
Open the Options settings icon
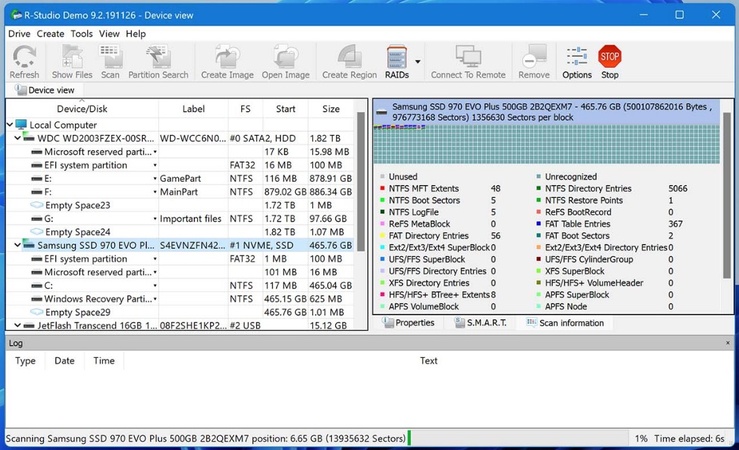[577, 61]
